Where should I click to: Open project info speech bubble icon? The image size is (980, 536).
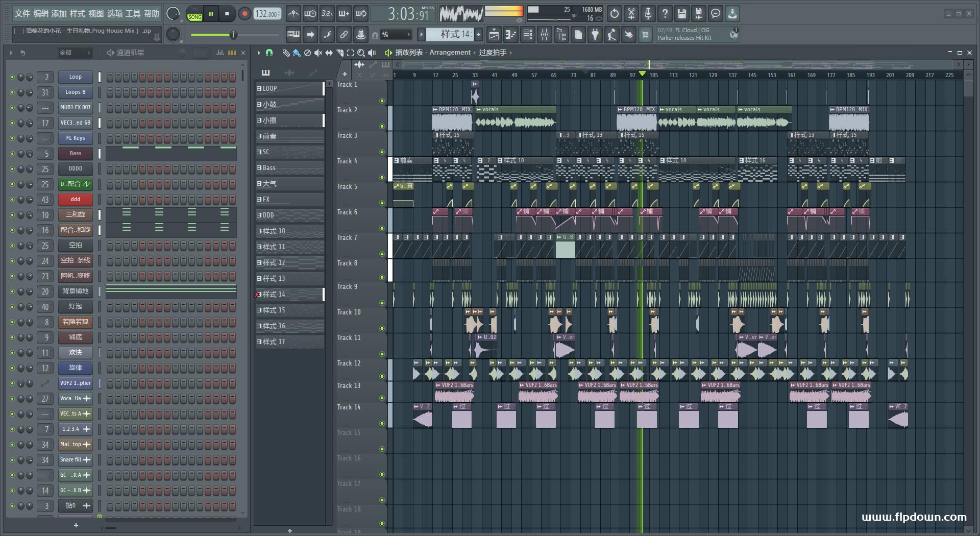tap(716, 14)
